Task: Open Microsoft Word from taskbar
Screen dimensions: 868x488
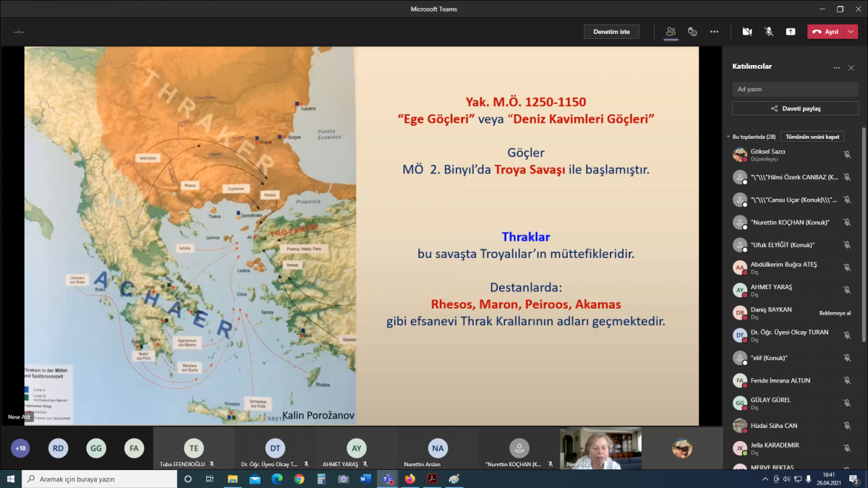Action: (x=365, y=479)
